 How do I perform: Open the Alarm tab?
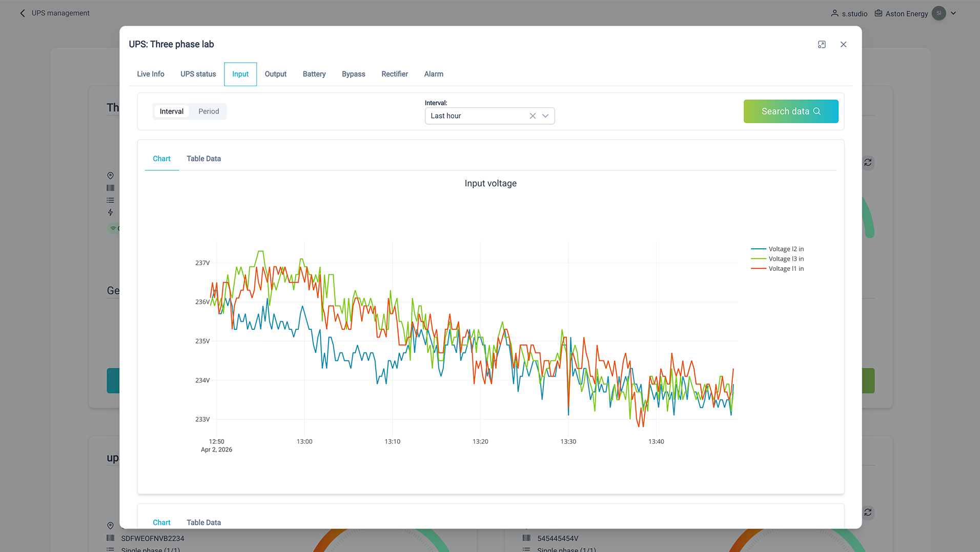[433, 74]
